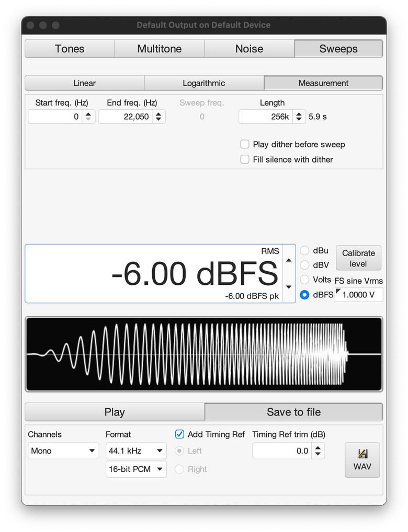Image resolution: width=408 pixels, height=532 pixels.
Task: Select the Right timing ref channel
Action: click(179, 469)
